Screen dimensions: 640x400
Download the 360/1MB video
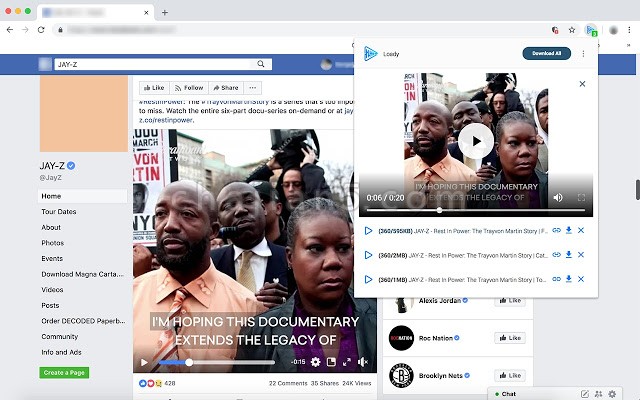569,279
